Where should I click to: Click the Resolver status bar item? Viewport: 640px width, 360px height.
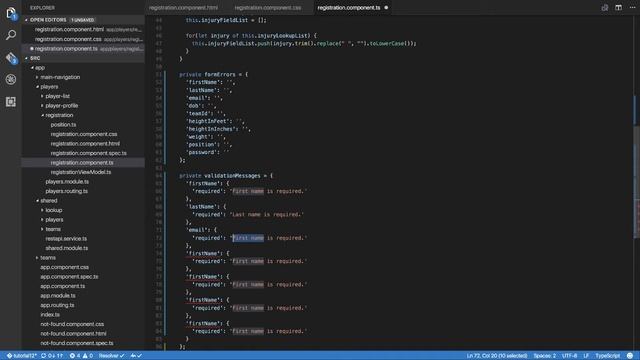pos(111,356)
